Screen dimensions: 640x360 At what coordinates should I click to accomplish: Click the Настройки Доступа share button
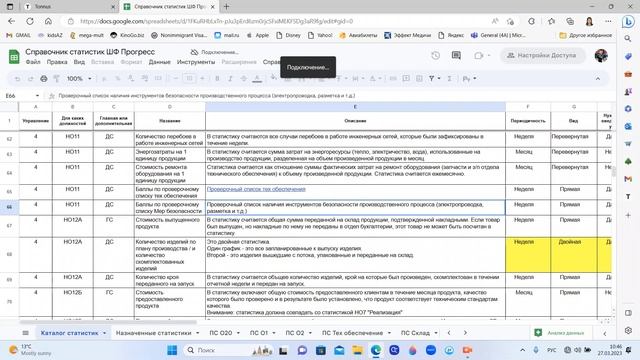point(542,55)
